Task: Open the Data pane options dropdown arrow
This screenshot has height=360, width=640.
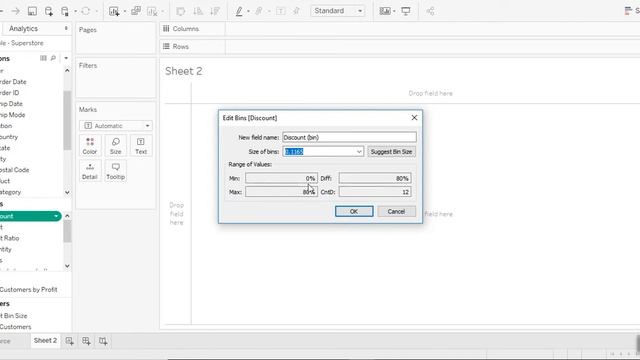Action: click(66, 58)
